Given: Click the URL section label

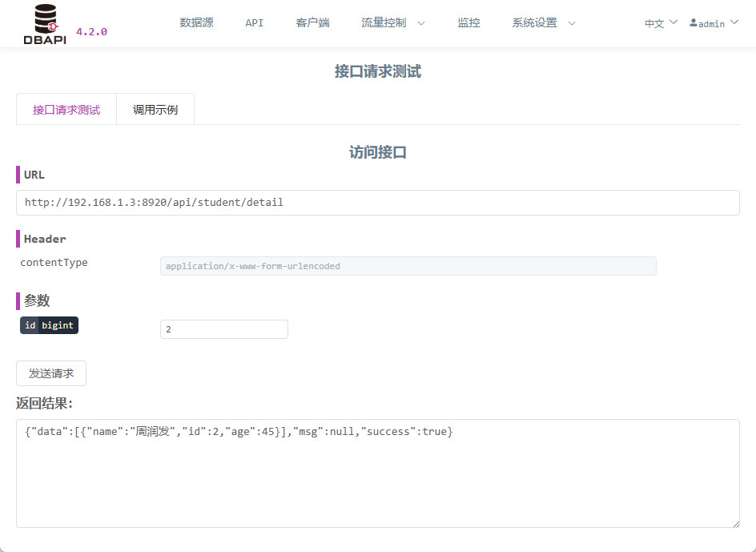Looking at the screenshot, I should click(34, 175).
